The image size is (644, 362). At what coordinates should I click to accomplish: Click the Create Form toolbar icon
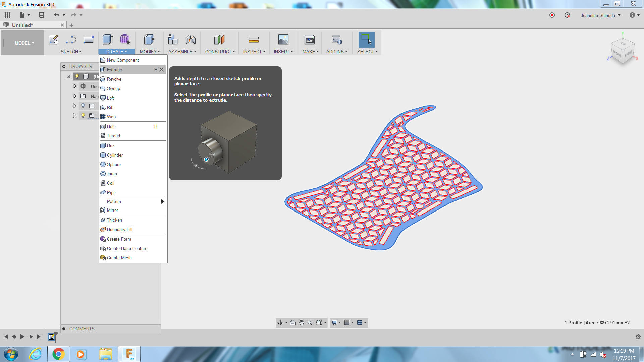[x=125, y=40]
